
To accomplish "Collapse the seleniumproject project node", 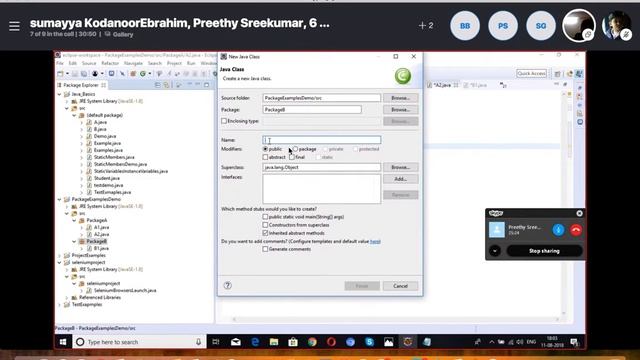I will [60, 262].
